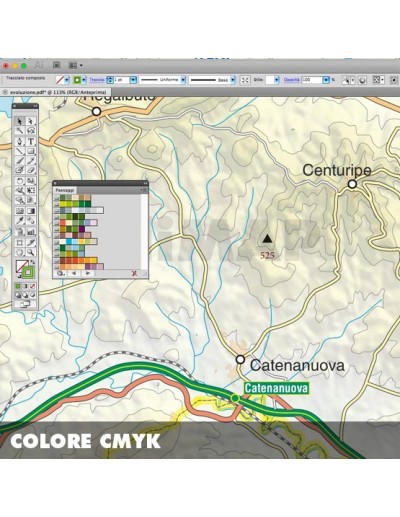
Task: Pick the purple swatch in Paesaggi library
Action: pyautogui.click(x=82, y=229)
